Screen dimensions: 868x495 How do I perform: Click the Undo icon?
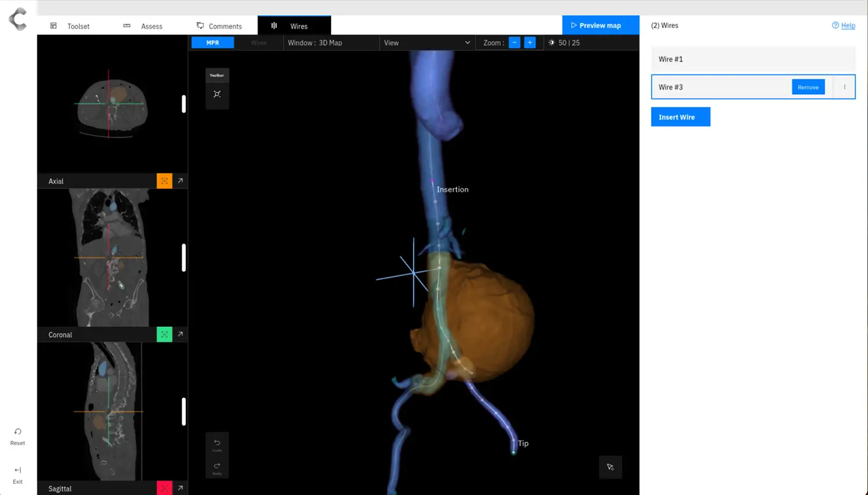(217, 444)
